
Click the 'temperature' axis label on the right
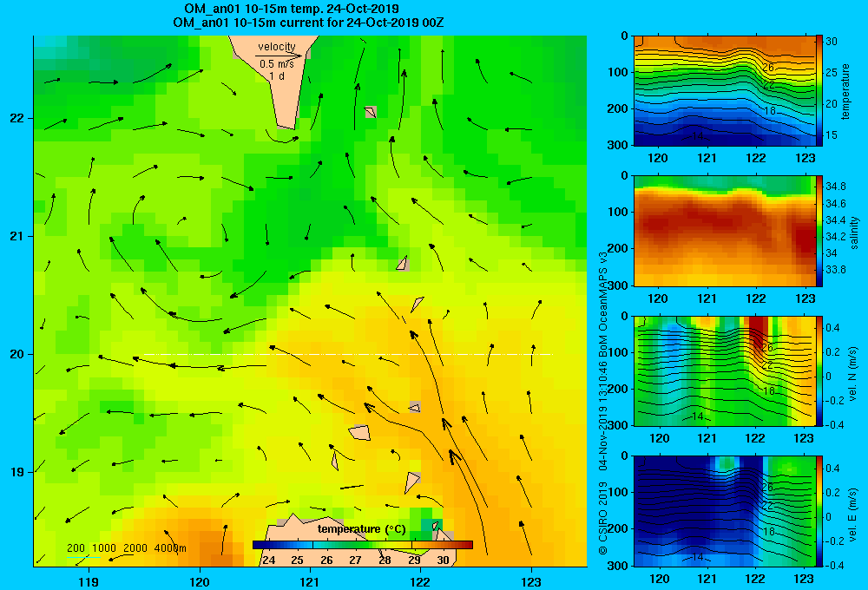click(845, 91)
